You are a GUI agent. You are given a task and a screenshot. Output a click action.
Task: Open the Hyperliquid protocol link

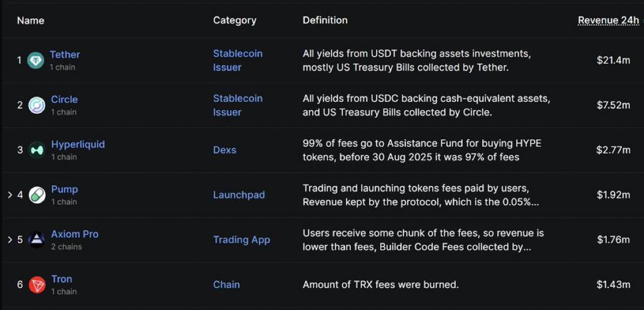point(78,144)
